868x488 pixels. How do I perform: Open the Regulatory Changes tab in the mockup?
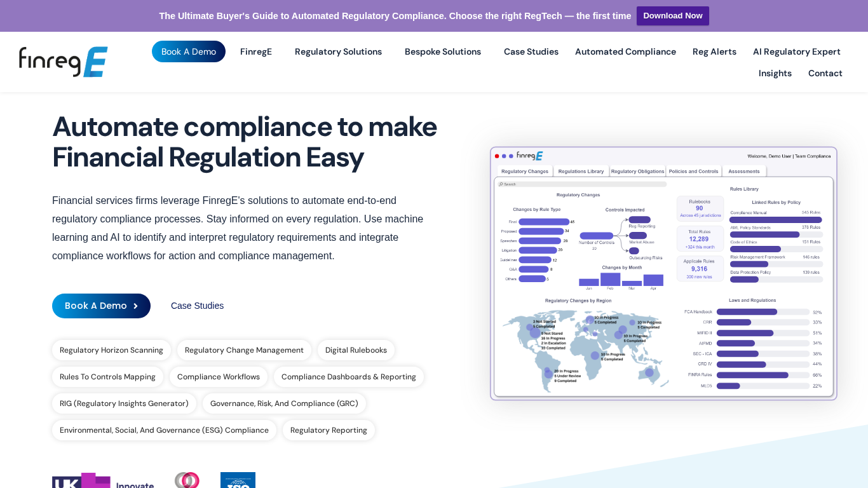[x=524, y=171]
